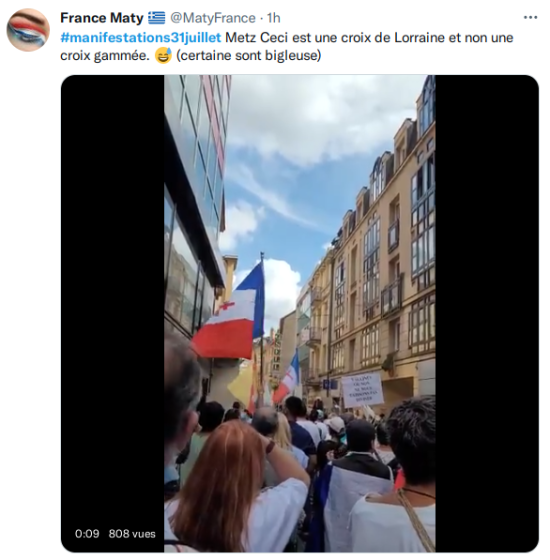
Task: Click the white protest sign in video
Action: (362, 390)
